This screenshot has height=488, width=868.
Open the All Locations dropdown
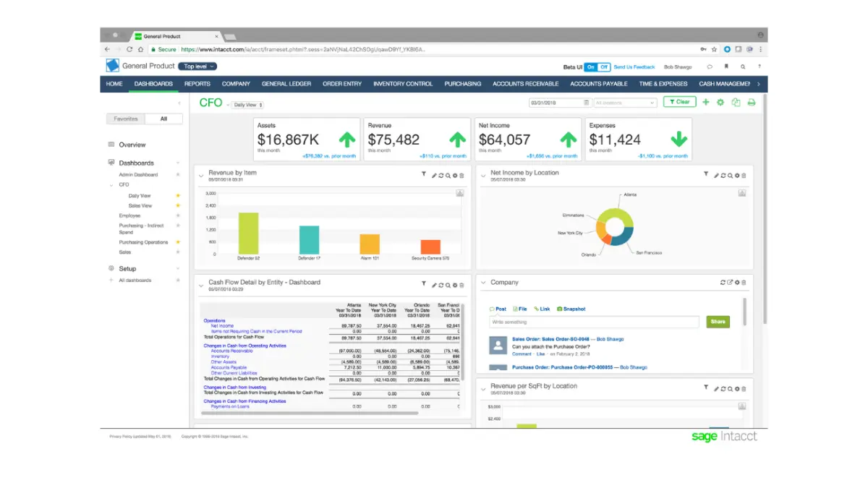coord(624,102)
